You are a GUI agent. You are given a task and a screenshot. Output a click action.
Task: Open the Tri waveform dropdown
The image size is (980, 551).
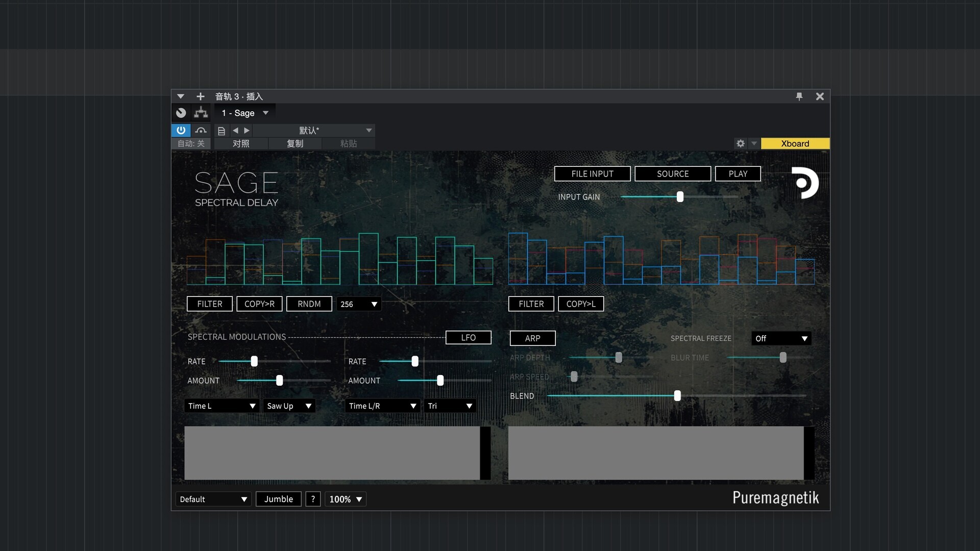(x=450, y=406)
